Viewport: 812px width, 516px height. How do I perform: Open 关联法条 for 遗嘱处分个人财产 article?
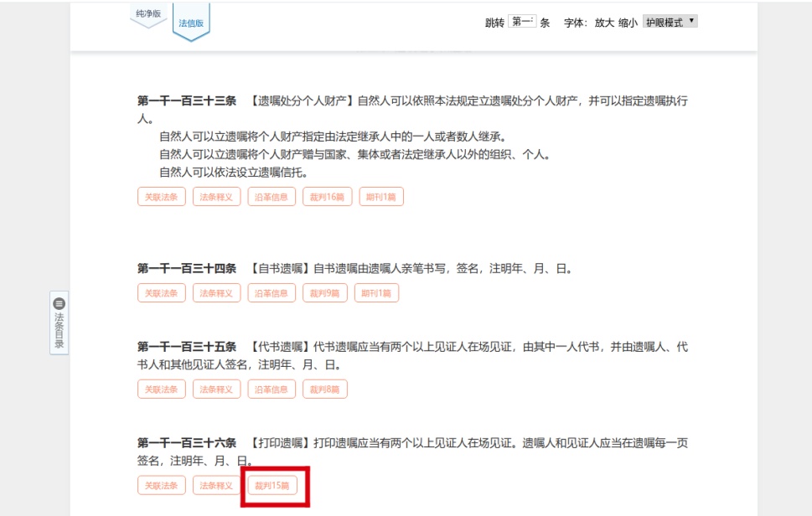pos(162,197)
